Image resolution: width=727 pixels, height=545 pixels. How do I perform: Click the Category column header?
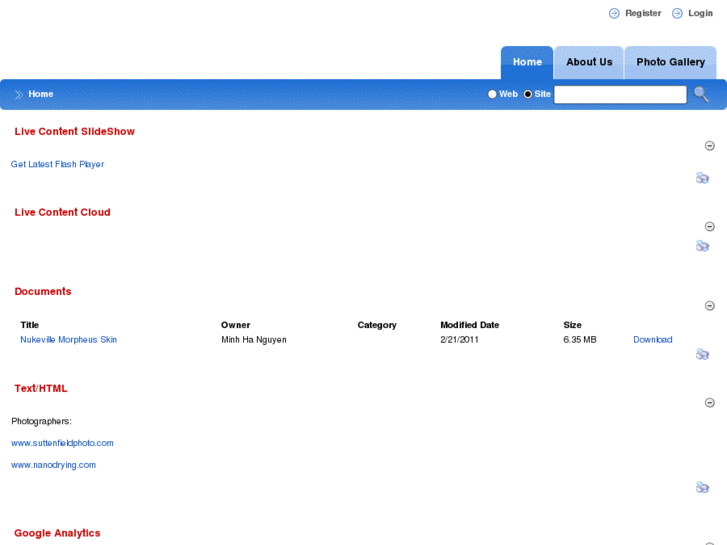pyautogui.click(x=377, y=325)
